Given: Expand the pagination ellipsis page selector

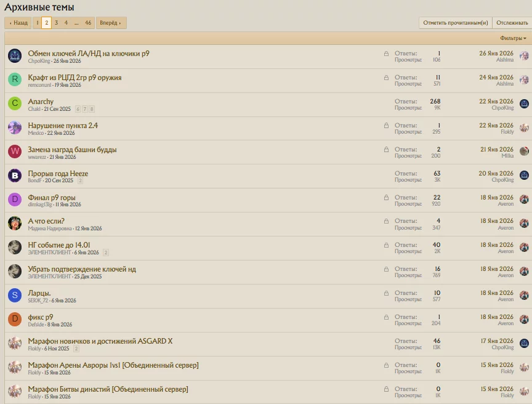Looking at the screenshot, I should 76,23.
